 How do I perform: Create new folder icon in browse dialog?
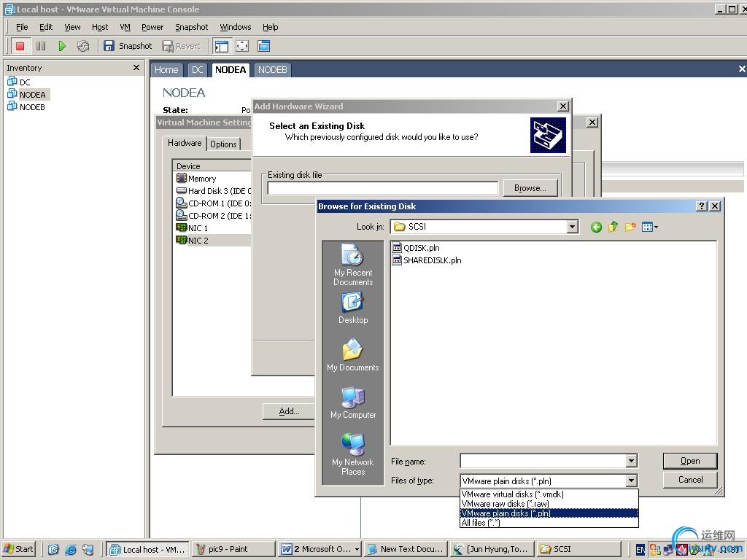630,227
